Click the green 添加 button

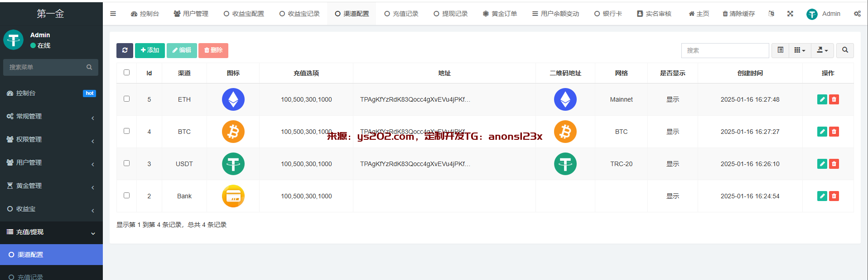(150, 50)
